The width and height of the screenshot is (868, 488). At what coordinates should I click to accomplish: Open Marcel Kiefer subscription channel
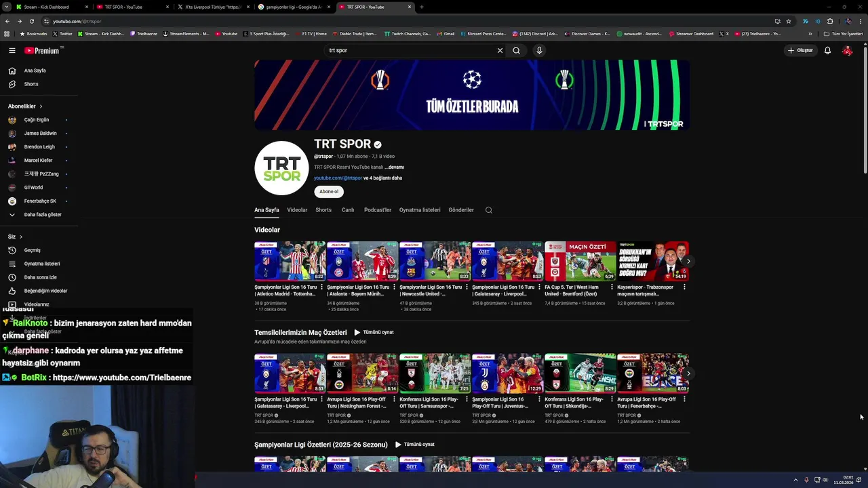pos(39,161)
